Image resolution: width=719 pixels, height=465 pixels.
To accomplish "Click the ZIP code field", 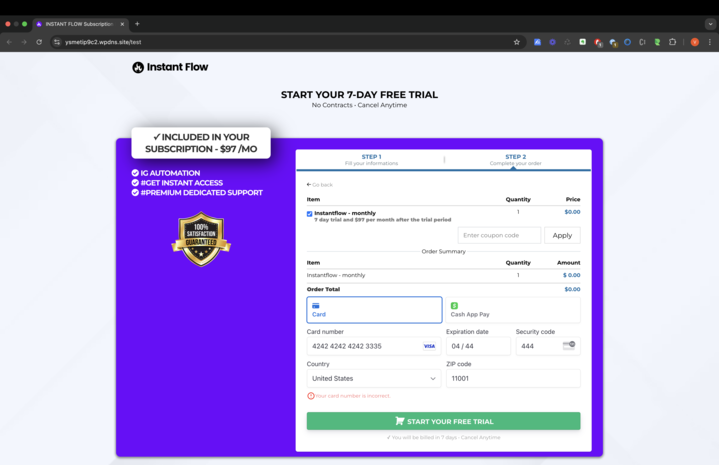I will [513, 378].
